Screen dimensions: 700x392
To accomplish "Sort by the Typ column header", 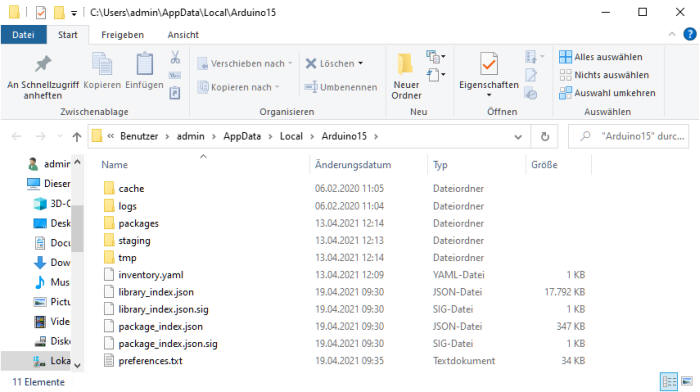I will (x=440, y=165).
